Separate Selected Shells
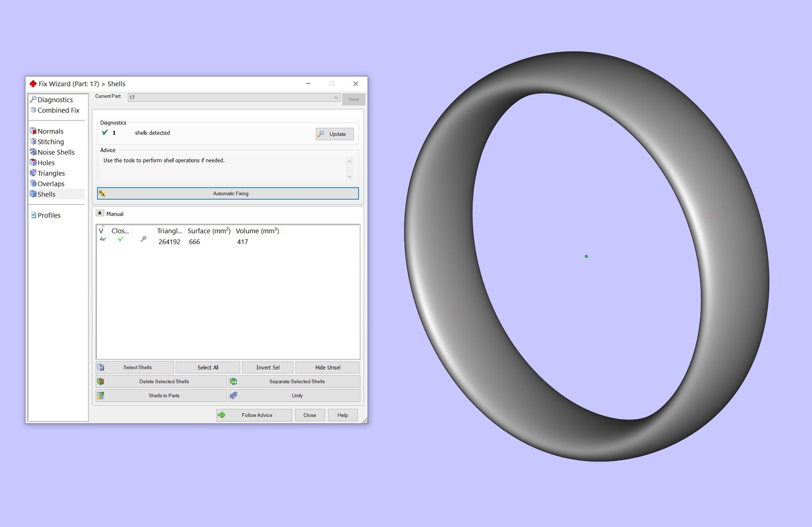Screen dimensions: 812x527 [x=295, y=382]
